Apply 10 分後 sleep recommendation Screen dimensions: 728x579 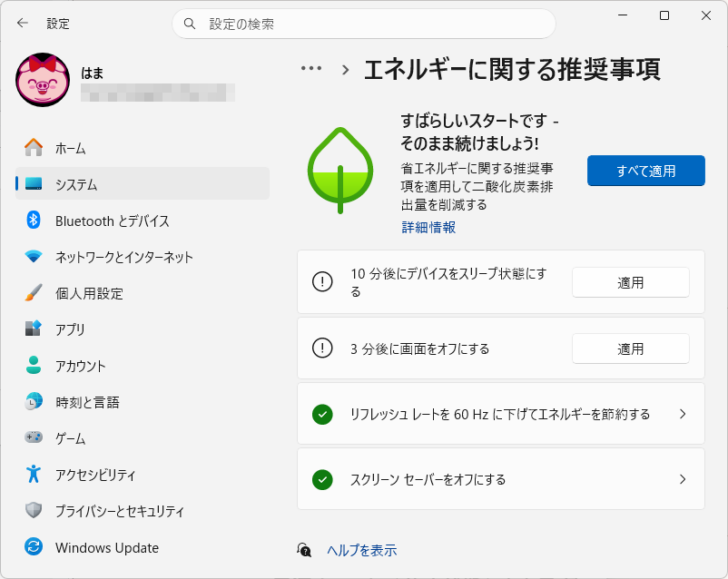pos(630,282)
